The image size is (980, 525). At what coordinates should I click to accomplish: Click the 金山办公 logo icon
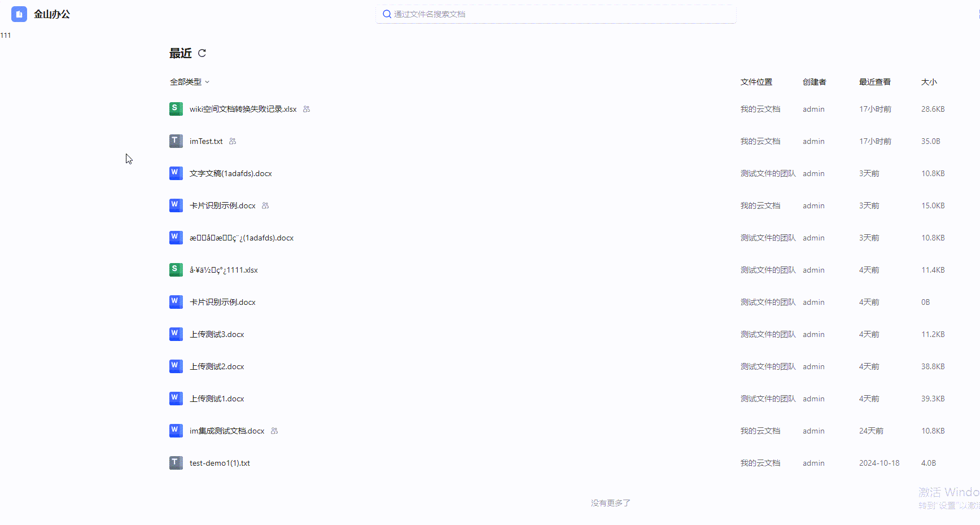point(19,14)
